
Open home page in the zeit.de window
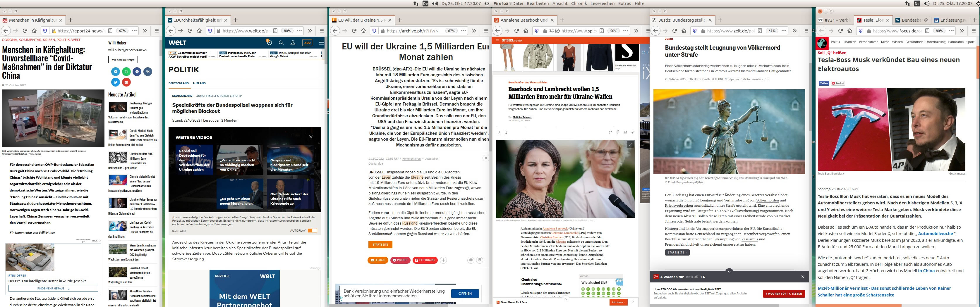tap(684, 31)
